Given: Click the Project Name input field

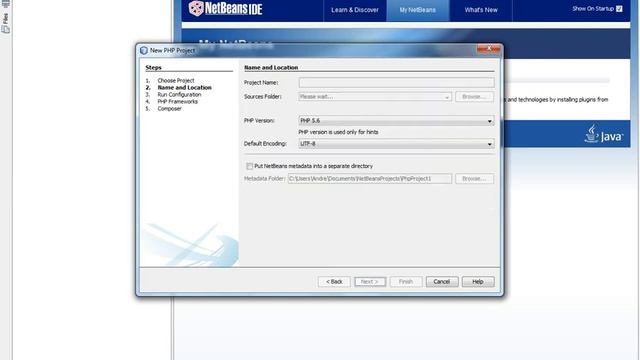Looking at the screenshot, I should point(396,82).
